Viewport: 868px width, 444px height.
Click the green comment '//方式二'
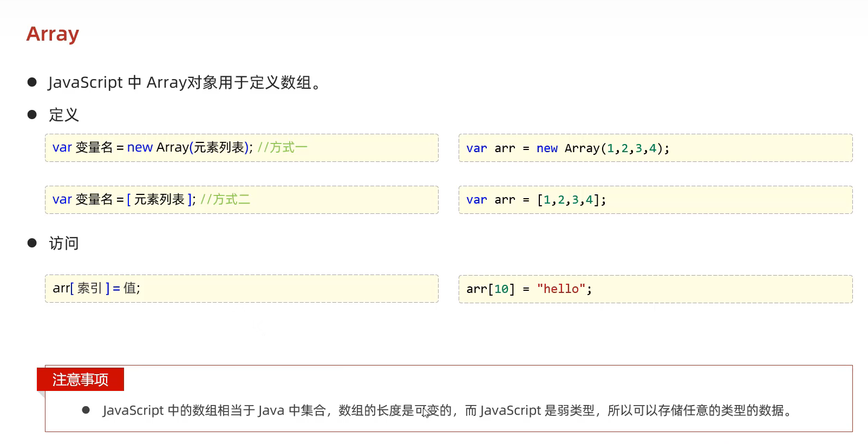tap(225, 199)
